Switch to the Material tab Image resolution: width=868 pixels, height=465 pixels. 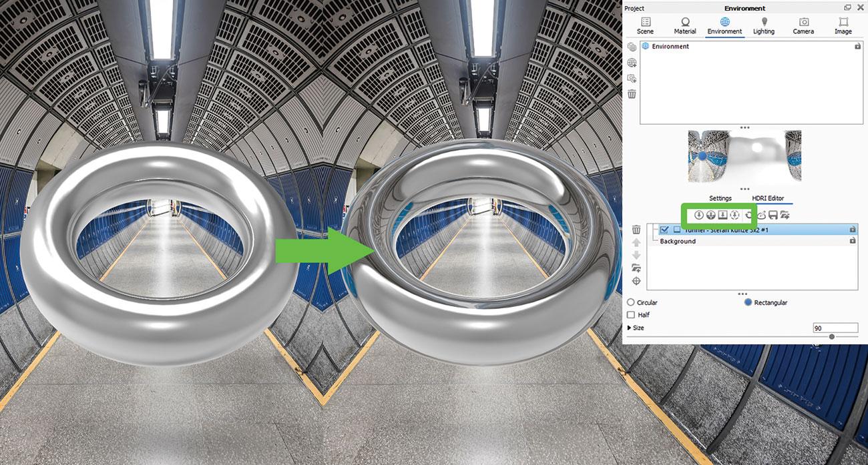click(684, 27)
